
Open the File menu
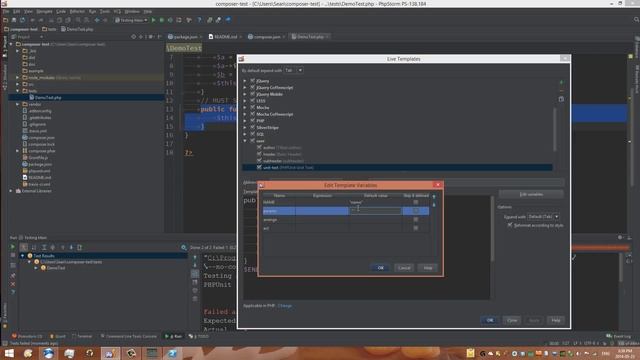click(6, 11)
